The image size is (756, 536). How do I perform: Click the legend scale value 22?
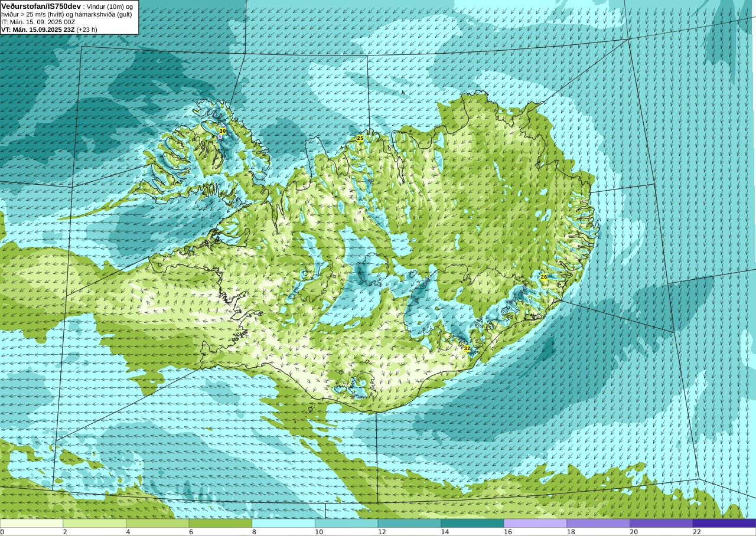click(697, 532)
